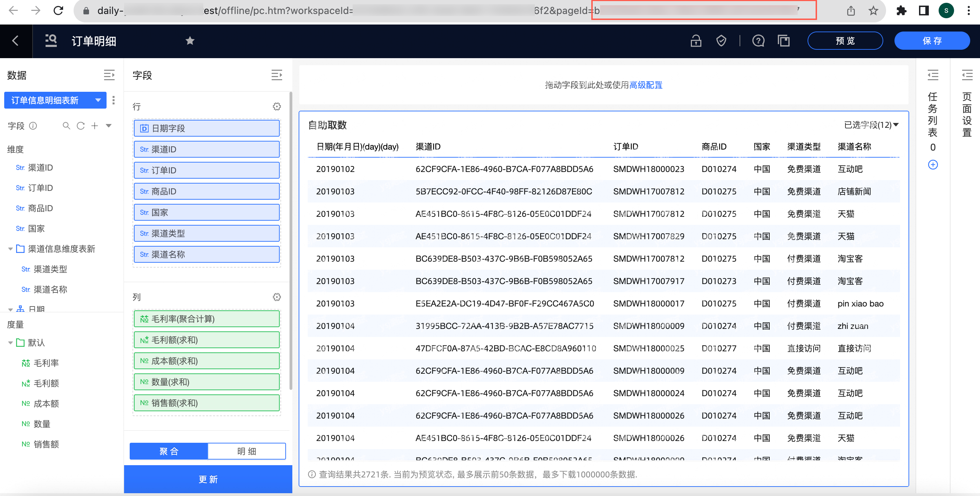The height and width of the screenshot is (496, 980).
Task: Click the 订单ID column header
Action: point(625,147)
